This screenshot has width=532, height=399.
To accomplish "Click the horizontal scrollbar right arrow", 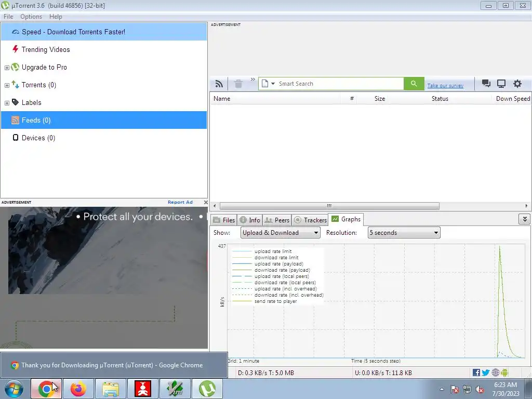I will 526,206.
